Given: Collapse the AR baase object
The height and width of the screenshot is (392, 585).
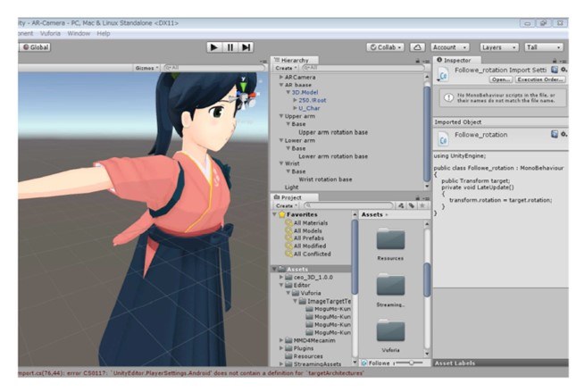Looking at the screenshot, I should tap(281, 85).
